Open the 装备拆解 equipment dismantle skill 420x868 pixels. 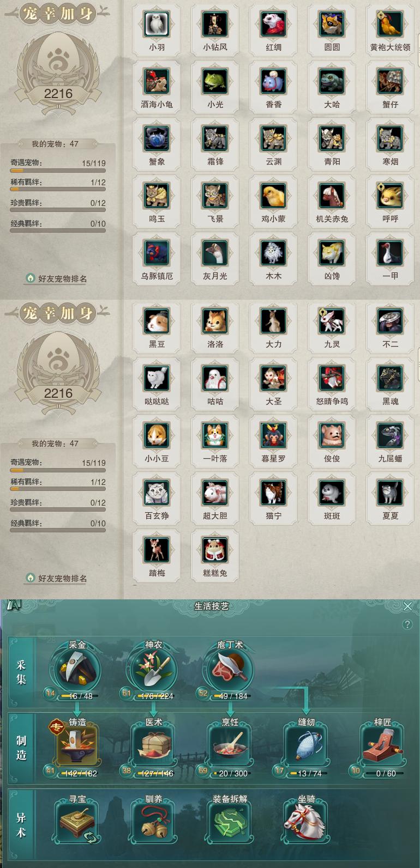pyautogui.click(x=230, y=822)
